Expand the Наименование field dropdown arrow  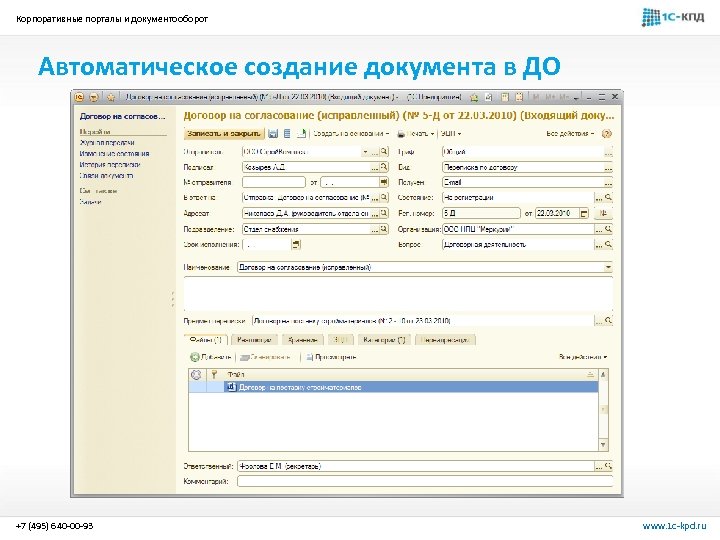pyautogui.click(x=608, y=267)
